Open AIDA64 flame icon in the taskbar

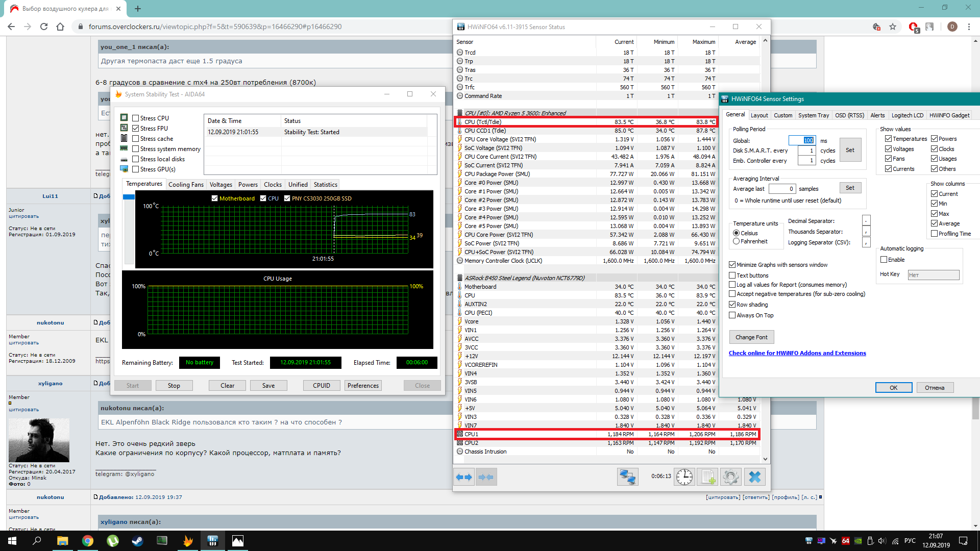(188, 541)
